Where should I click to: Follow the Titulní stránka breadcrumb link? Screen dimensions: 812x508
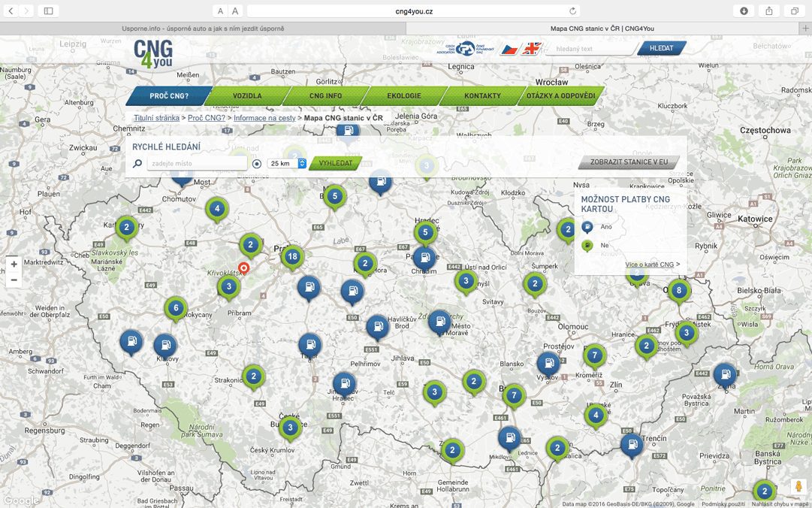pos(156,118)
